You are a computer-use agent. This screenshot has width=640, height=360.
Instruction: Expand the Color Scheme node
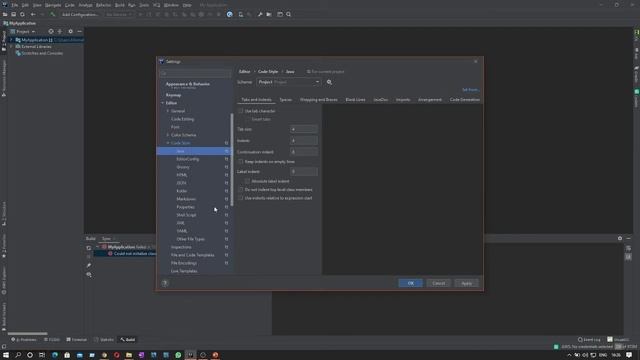[x=168, y=135]
